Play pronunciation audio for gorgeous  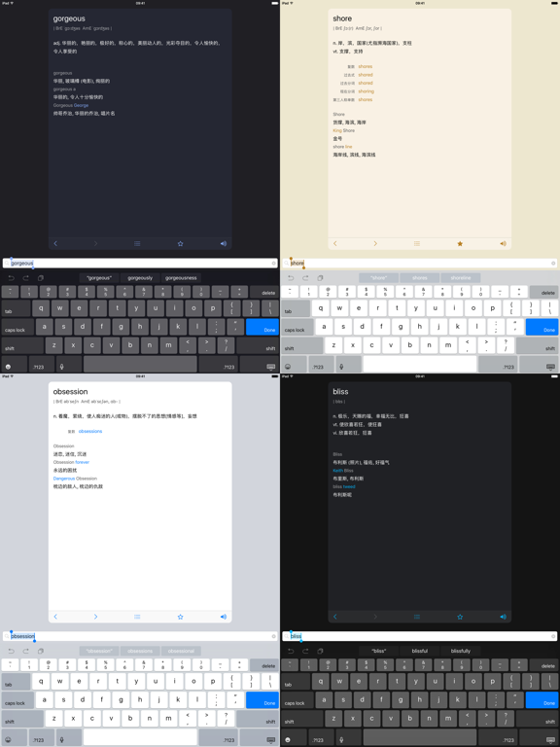click(x=224, y=243)
